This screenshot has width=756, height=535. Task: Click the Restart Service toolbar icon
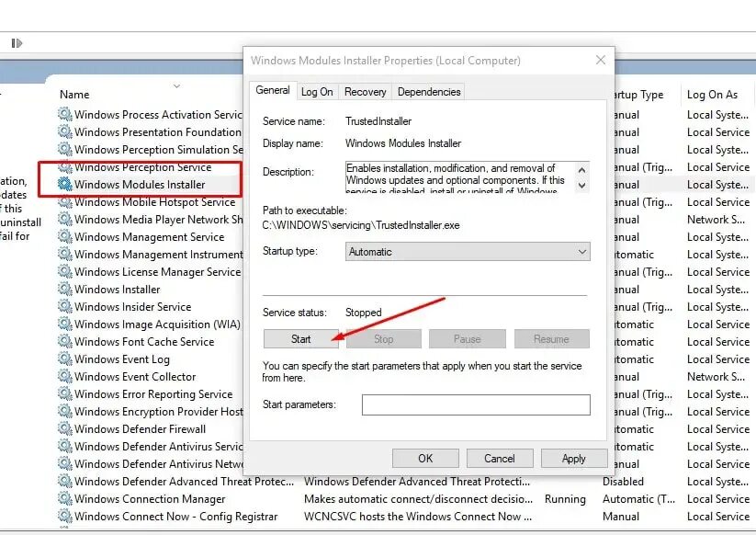[17, 43]
